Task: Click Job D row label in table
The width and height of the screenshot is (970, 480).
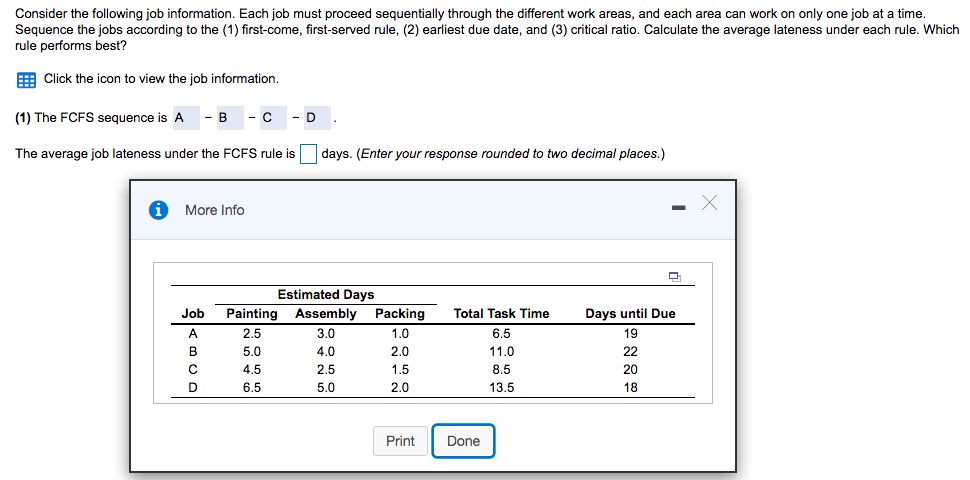Action: [193, 388]
